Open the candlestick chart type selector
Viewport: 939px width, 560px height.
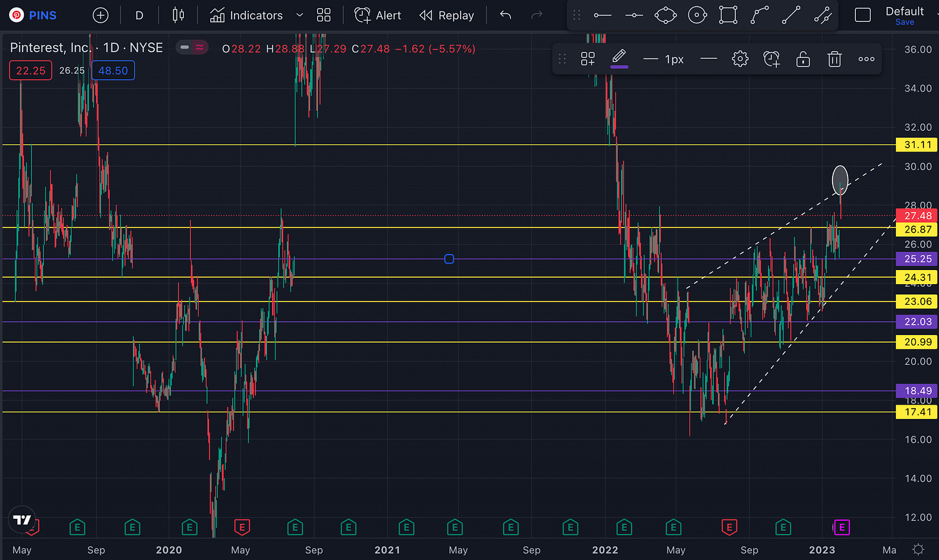179,15
